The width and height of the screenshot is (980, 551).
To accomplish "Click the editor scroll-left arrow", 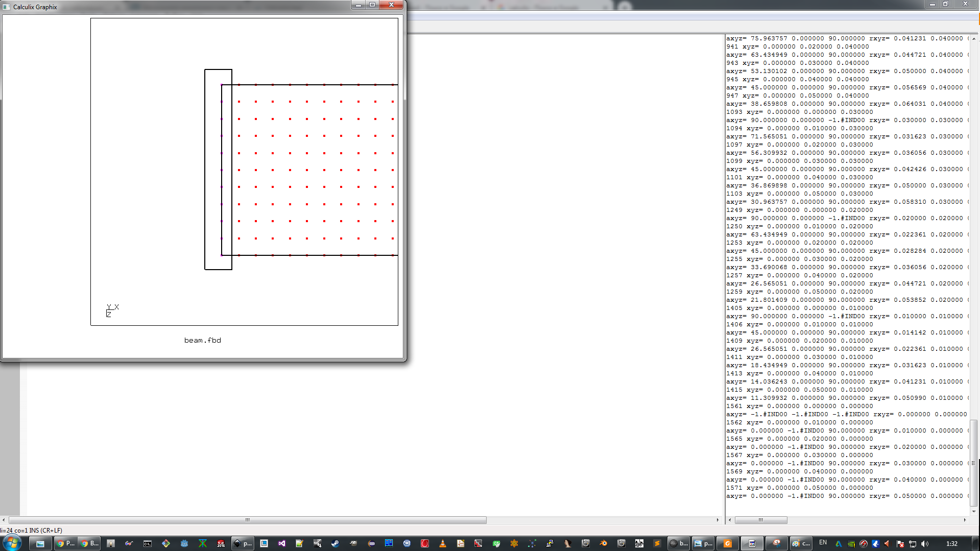I will click(4, 520).
